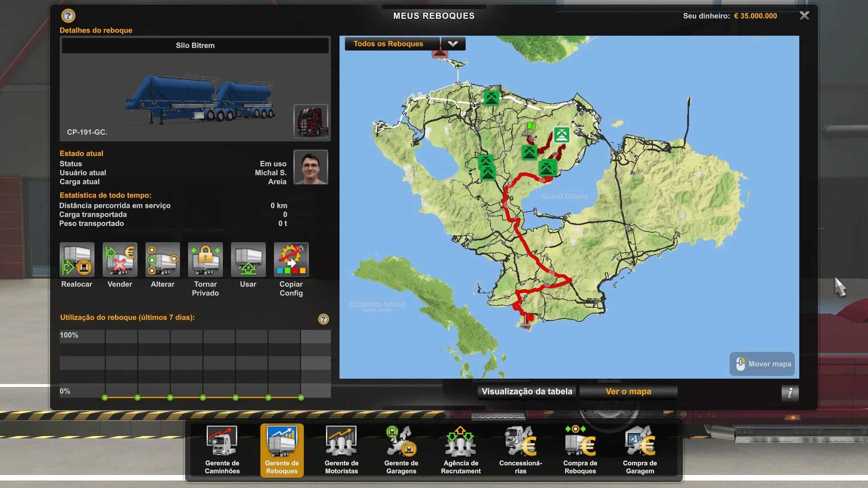Open the Alterar trailer configuration icon
The width and height of the screenshot is (868, 488).
(x=162, y=260)
